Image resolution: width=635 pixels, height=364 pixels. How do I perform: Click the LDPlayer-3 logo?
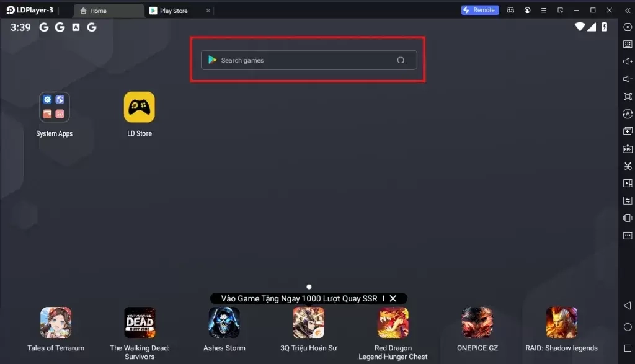click(30, 10)
